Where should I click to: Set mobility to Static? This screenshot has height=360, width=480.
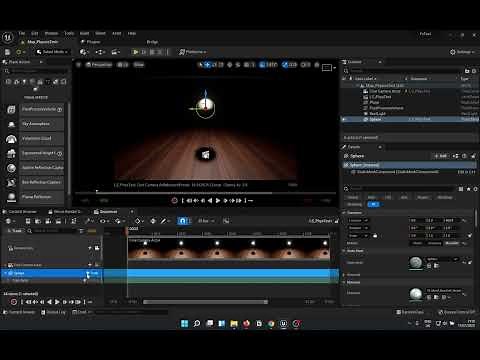[x=418, y=243]
